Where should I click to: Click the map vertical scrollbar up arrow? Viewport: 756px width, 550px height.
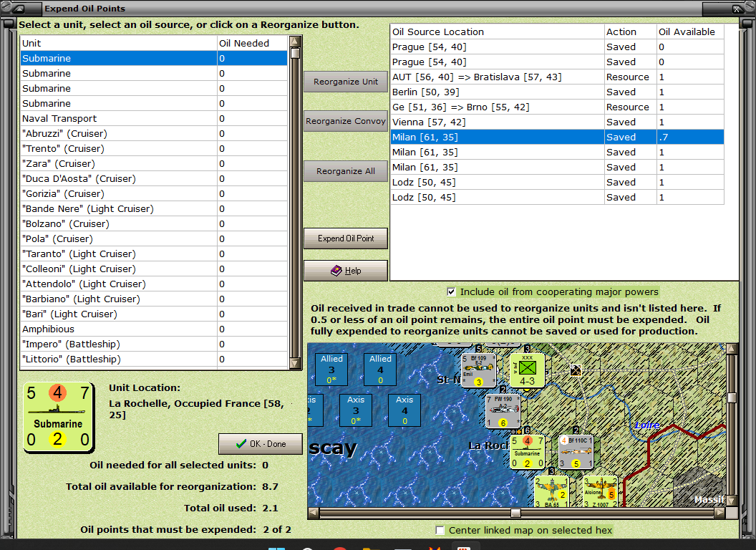pos(732,348)
